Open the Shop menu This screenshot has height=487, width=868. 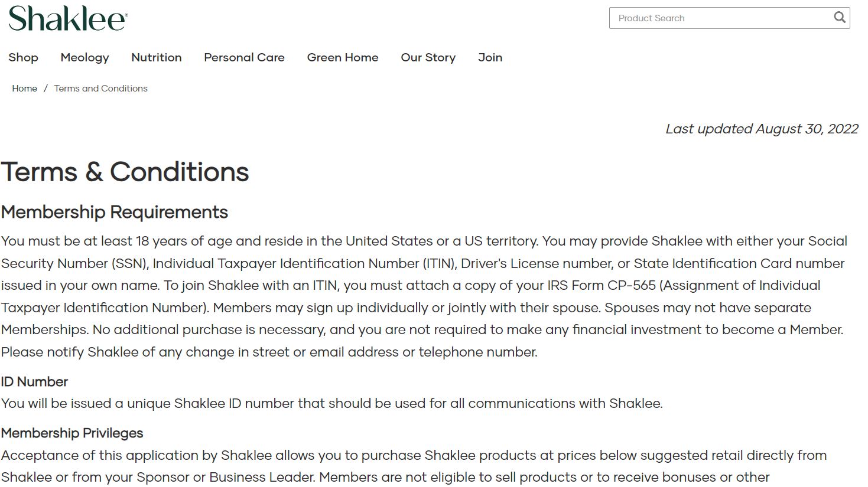[x=23, y=57]
